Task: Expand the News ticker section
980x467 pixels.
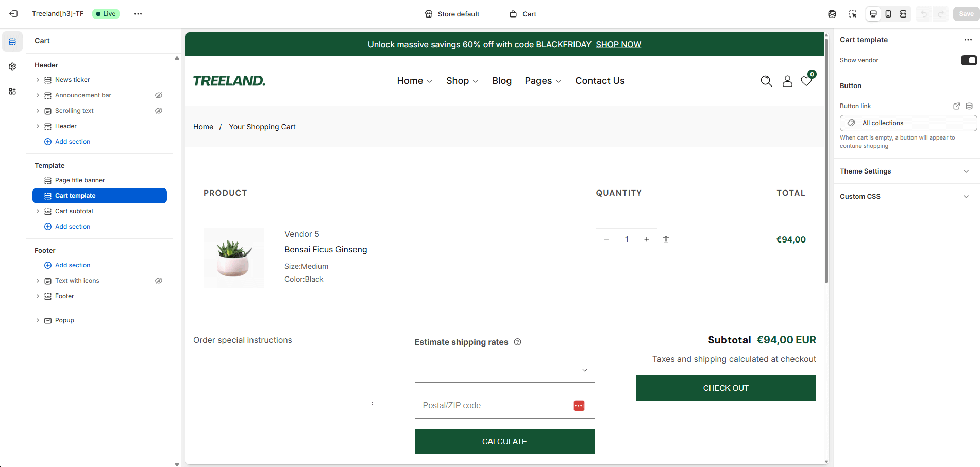Action: [x=38, y=80]
